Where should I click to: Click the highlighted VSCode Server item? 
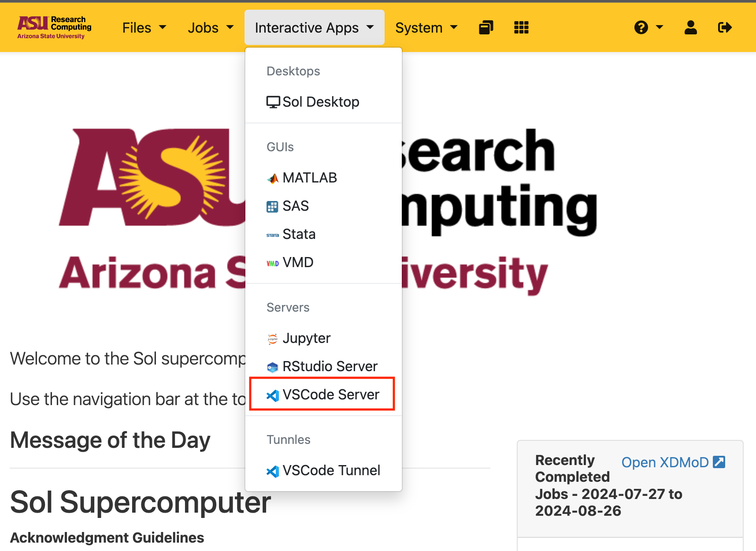coord(330,395)
